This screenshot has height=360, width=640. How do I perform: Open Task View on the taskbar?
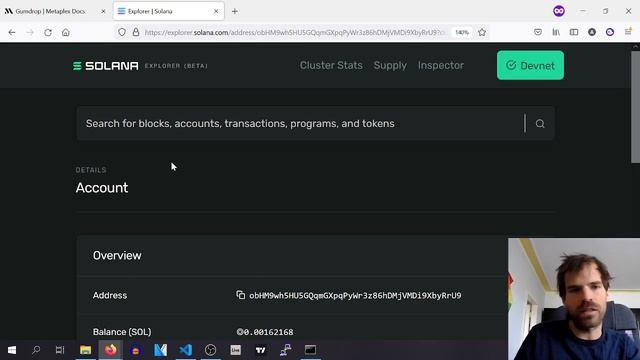(x=60, y=350)
